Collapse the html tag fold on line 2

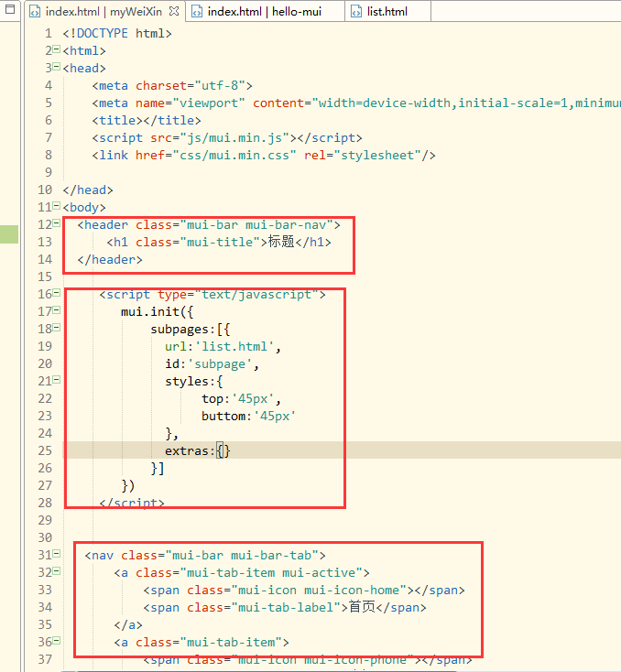tap(57, 51)
